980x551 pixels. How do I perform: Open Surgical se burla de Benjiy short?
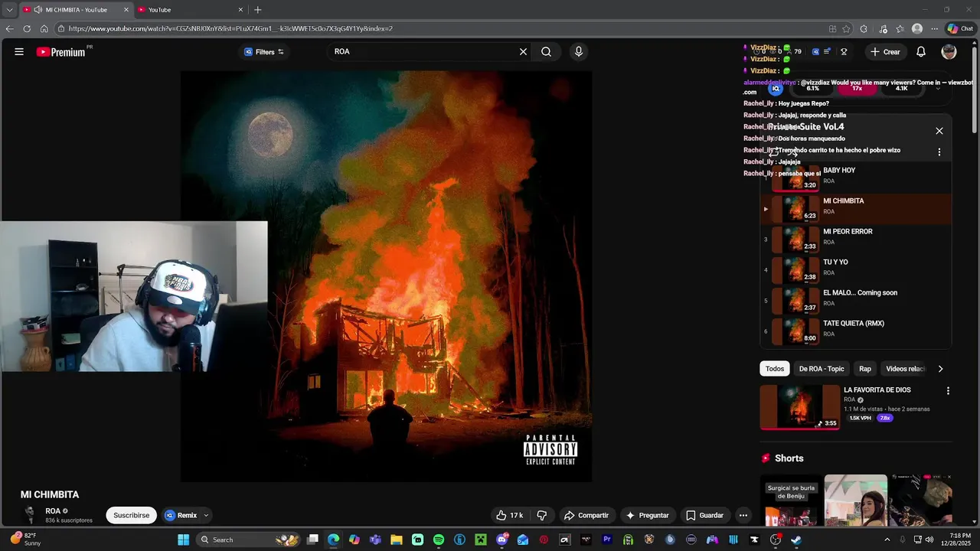click(790, 500)
